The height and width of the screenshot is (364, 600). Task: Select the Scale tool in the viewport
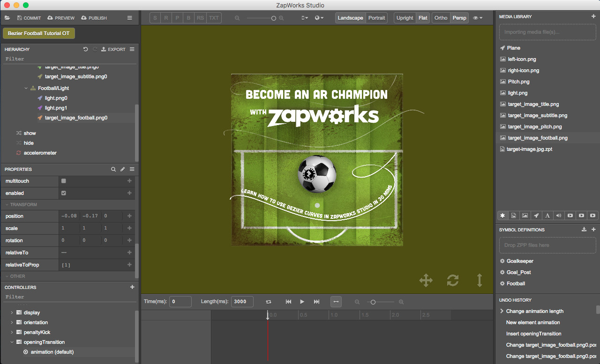point(480,280)
